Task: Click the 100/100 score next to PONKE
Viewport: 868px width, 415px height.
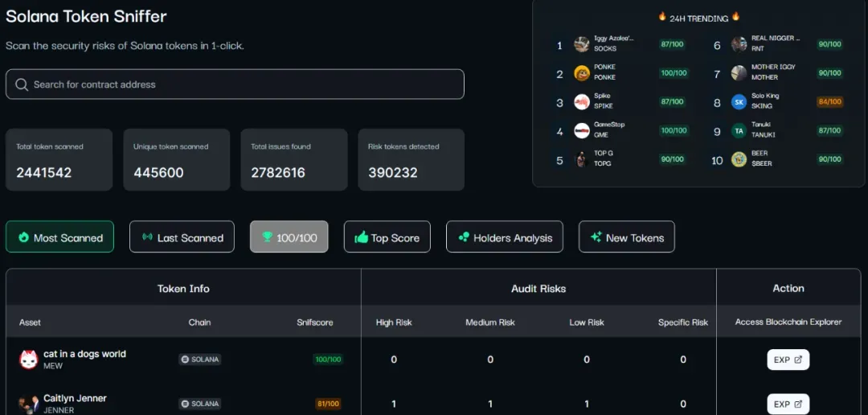Action: click(674, 73)
